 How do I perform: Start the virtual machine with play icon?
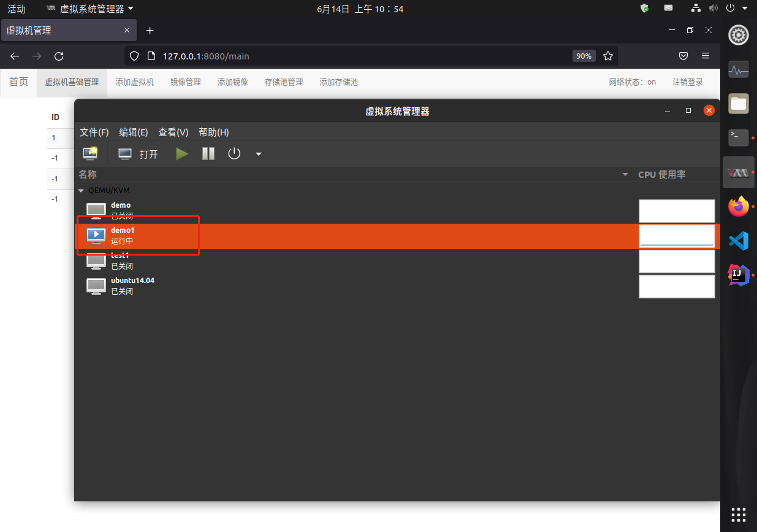(182, 154)
